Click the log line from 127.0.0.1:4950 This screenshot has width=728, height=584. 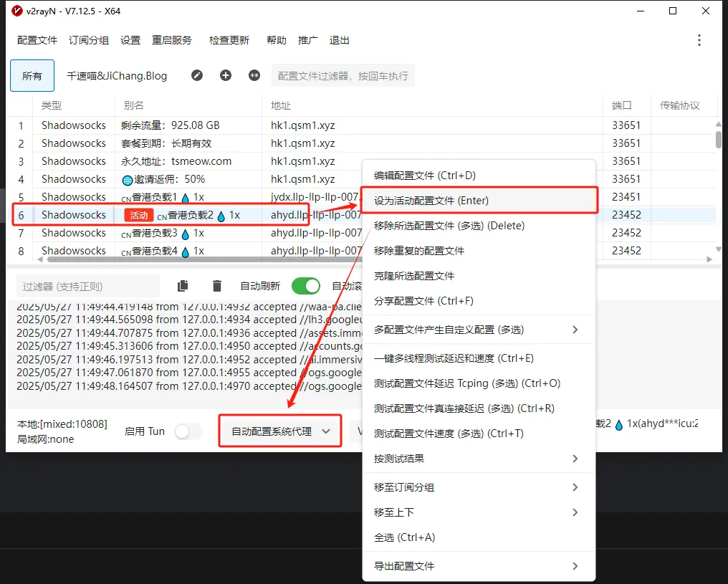[189, 346]
